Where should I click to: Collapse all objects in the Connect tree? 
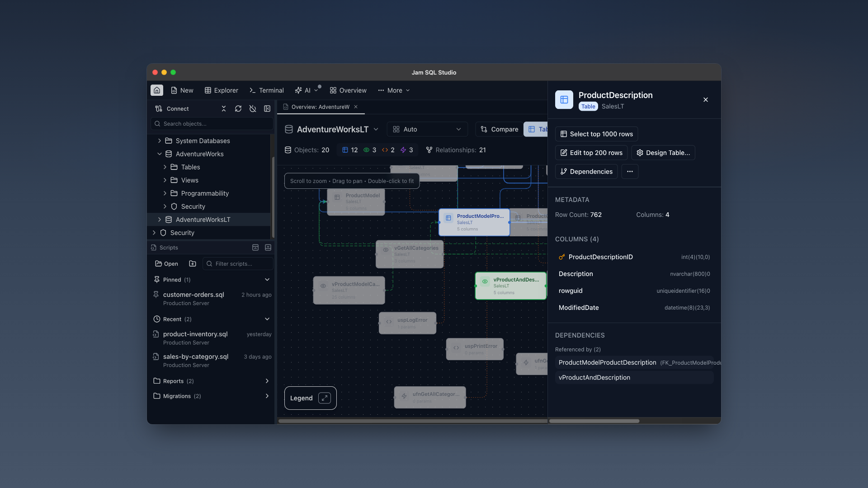[x=223, y=108]
